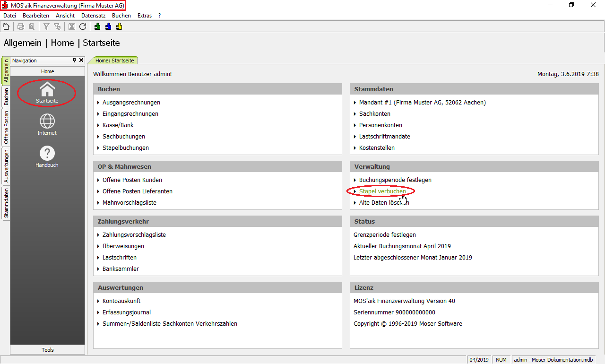Viewport: 605px width, 364px height.
Task: Open the Extras menu
Action: pyautogui.click(x=145, y=16)
